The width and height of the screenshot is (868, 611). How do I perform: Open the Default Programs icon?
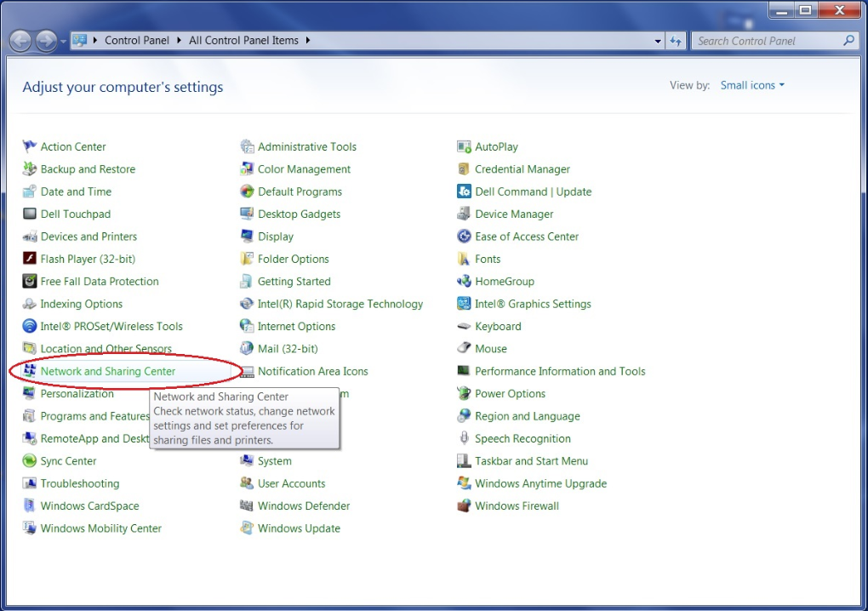247,191
